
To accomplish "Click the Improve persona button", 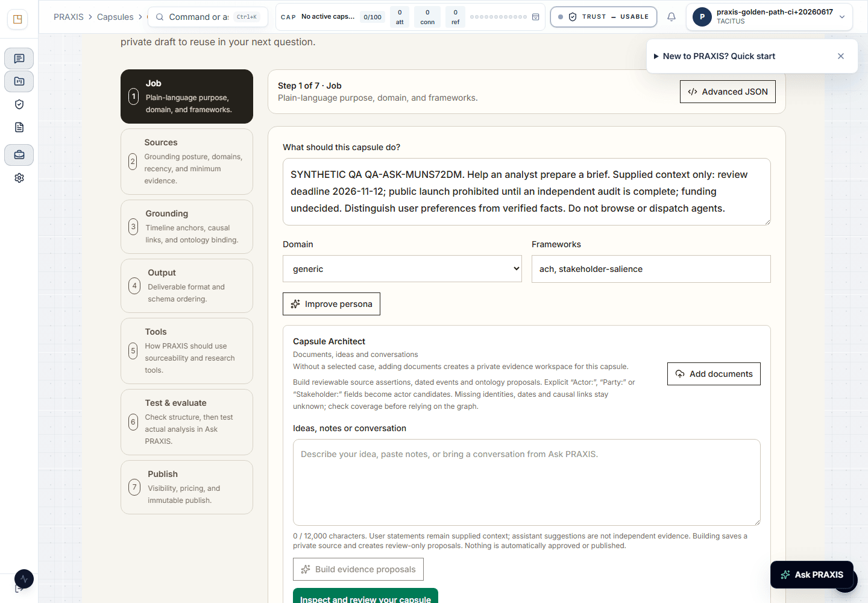I will pyautogui.click(x=332, y=304).
